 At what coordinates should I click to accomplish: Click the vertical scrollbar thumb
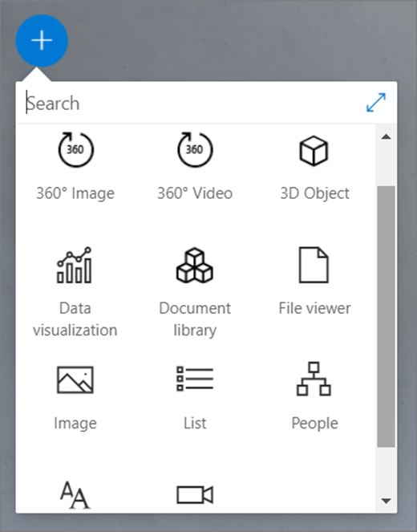[x=386, y=317]
